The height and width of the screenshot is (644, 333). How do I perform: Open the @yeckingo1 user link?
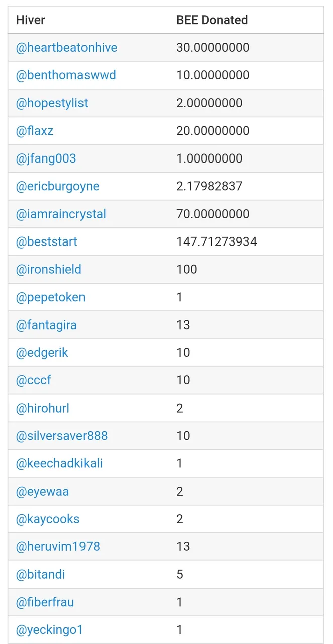tap(50, 629)
